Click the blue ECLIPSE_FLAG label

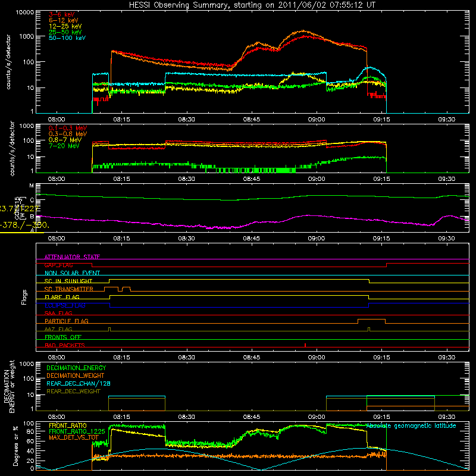tap(65, 305)
